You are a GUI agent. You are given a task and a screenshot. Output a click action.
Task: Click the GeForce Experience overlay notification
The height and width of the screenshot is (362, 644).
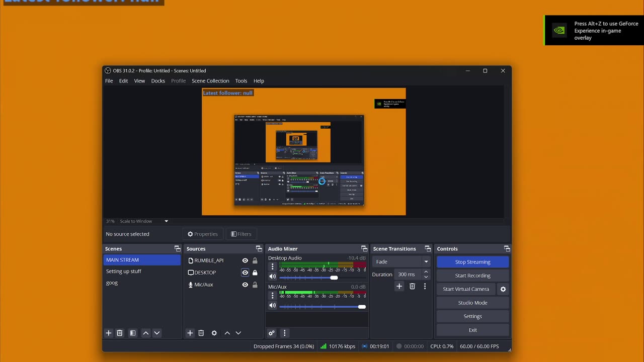594,31
